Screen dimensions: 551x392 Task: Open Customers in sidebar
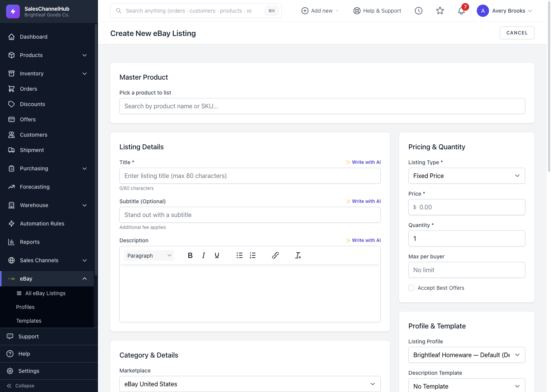pyautogui.click(x=47, y=135)
